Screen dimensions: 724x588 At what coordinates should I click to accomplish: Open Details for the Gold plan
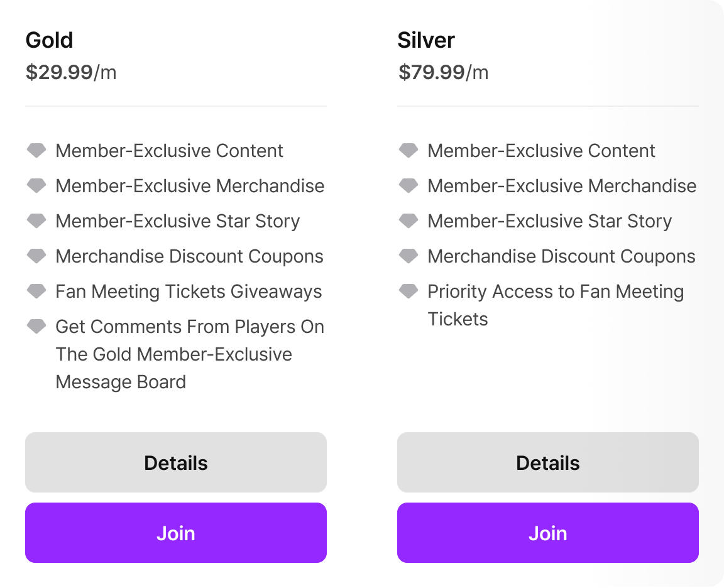click(x=176, y=462)
